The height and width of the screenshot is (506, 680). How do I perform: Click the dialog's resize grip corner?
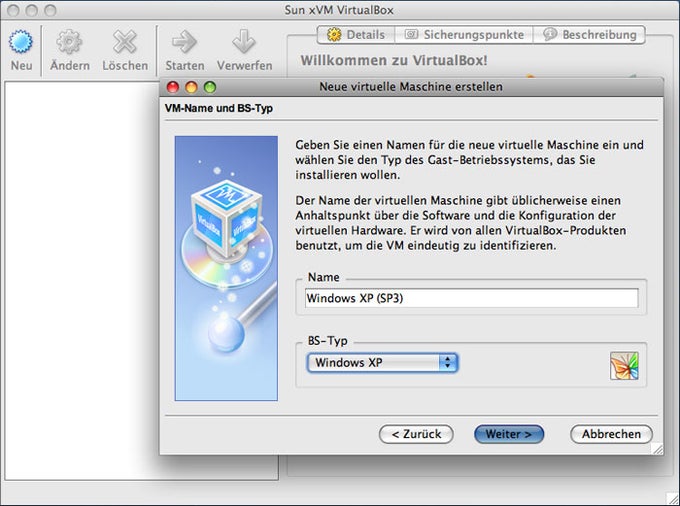click(658, 449)
